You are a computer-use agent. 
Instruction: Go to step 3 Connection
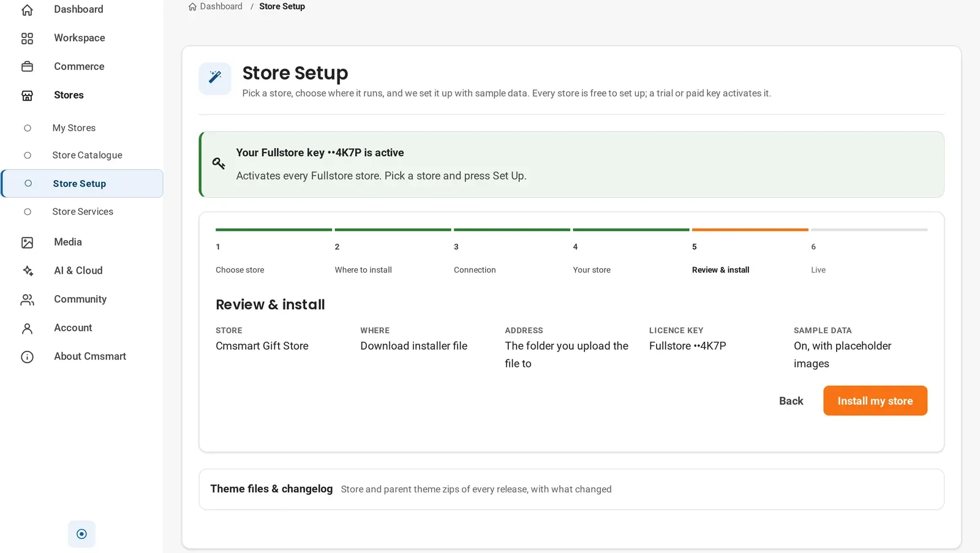[x=511, y=252]
